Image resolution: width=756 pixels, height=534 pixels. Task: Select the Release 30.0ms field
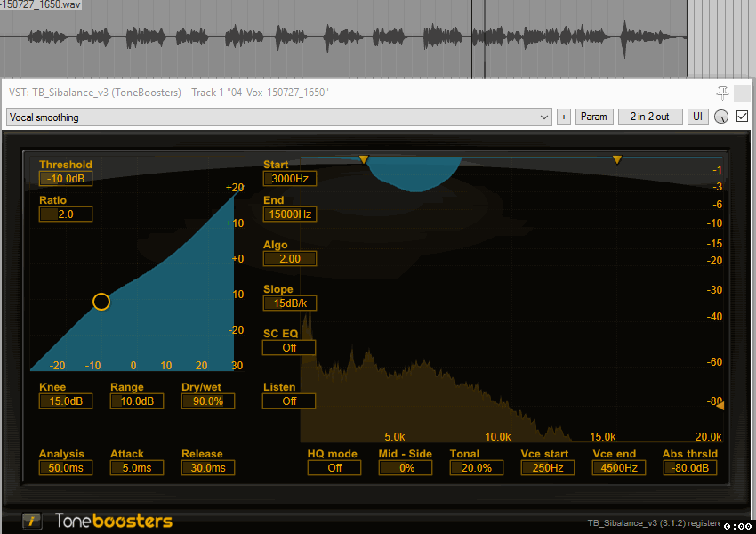[x=208, y=468]
